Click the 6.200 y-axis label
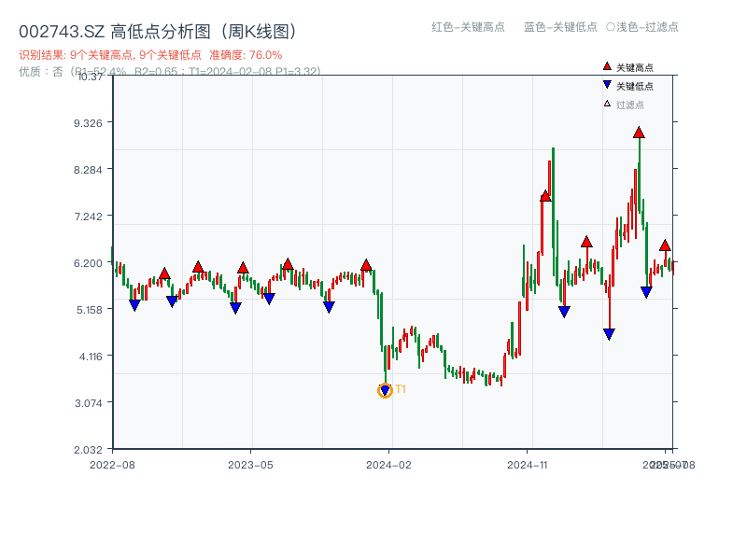This screenshot has height=560, width=747. click(x=88, y=263)
